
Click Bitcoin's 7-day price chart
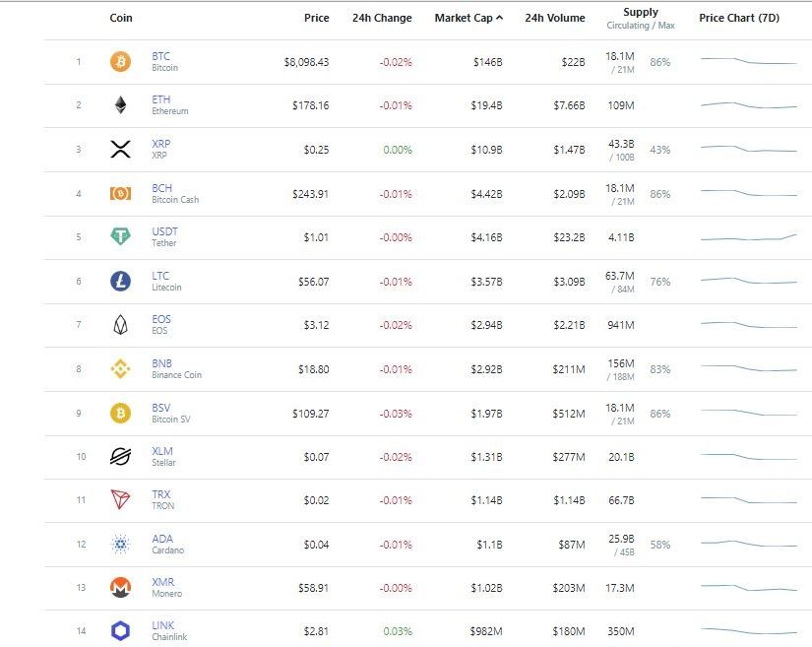point(748,62)
